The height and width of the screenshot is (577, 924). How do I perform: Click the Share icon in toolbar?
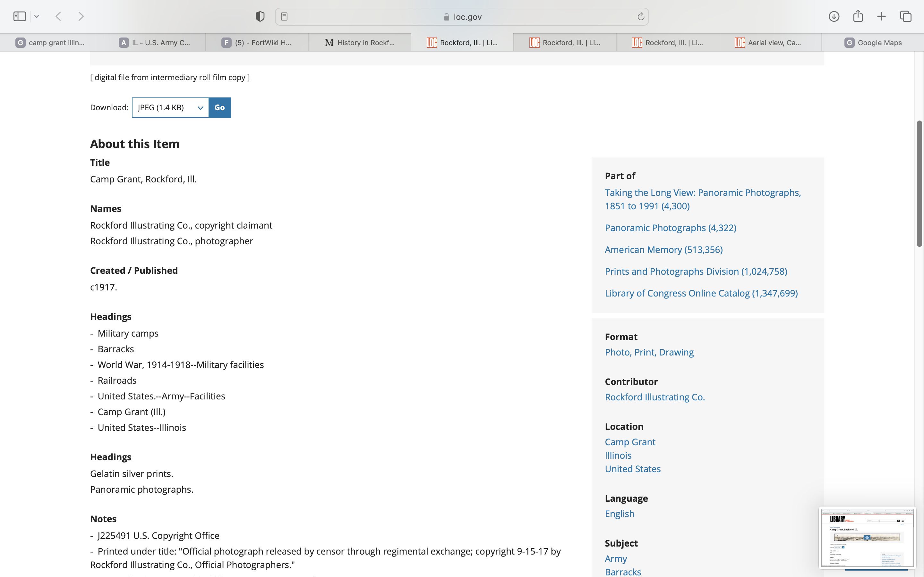pos(858,16)
